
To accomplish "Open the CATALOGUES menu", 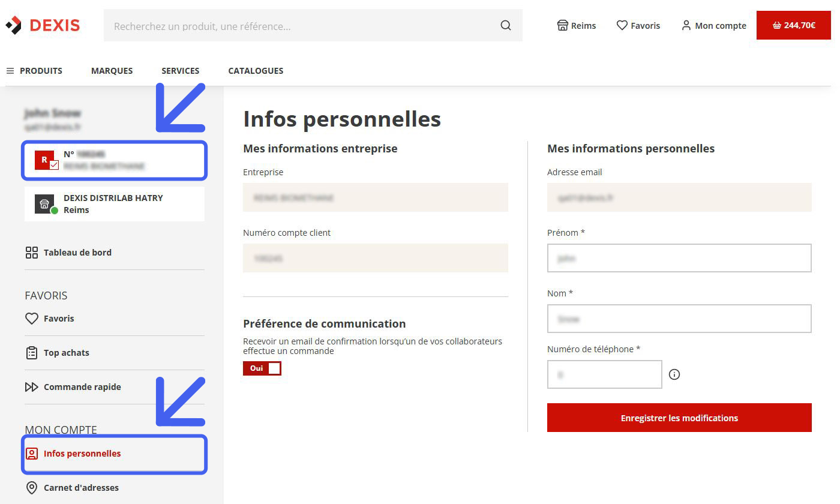I will click(256, 71).
